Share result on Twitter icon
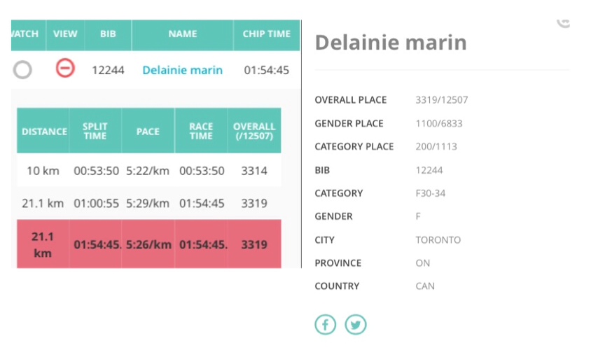 tap(356, 325)
